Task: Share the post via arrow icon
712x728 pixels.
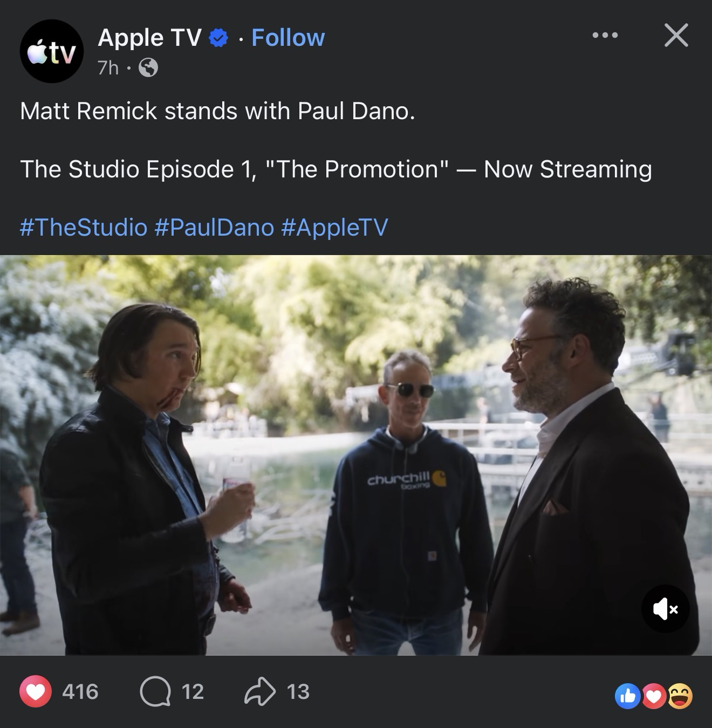Action: click(260, 692)
